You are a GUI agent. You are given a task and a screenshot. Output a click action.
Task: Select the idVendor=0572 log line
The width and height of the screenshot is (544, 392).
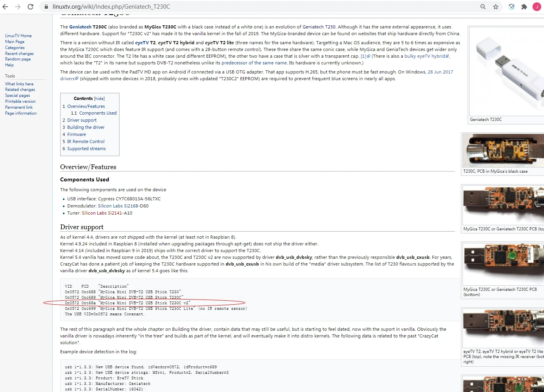click(141, 367)
